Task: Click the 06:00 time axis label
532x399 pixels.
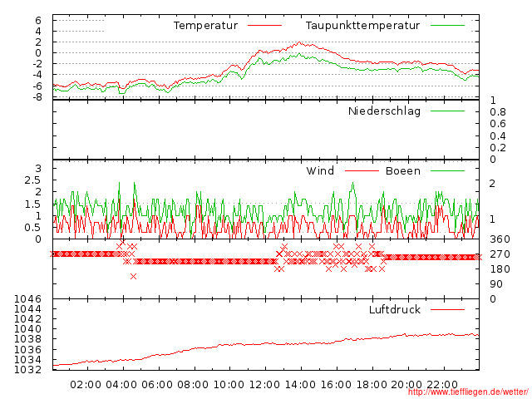Action: coord(157,385)
